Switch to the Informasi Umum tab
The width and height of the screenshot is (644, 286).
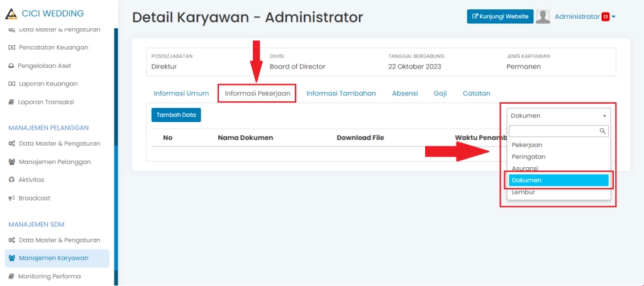pos(181,93)
